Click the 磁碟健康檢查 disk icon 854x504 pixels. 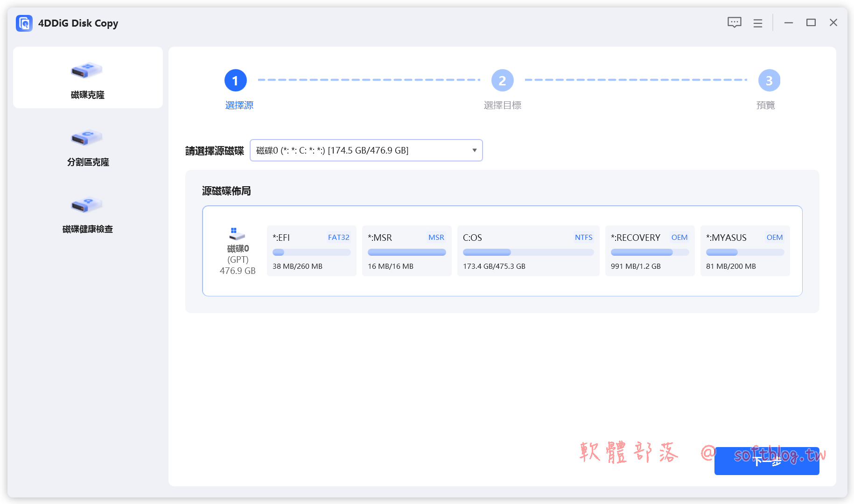(x=87, y=205)
